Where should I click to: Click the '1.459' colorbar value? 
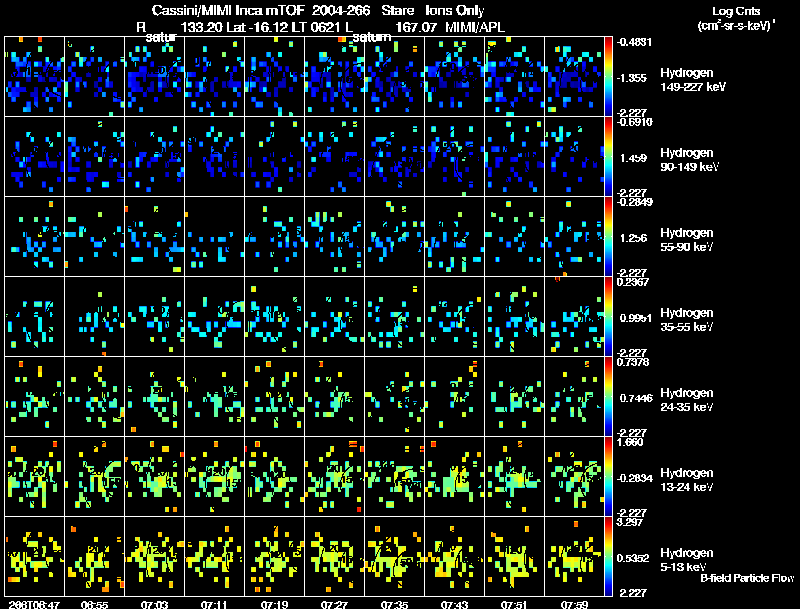tap(634, 158)
